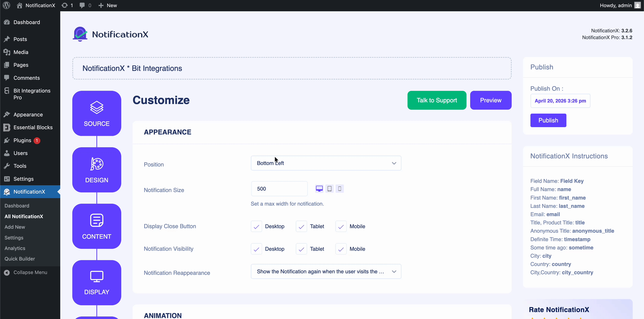Switch notification size to desktop view icon

(319, 189)
